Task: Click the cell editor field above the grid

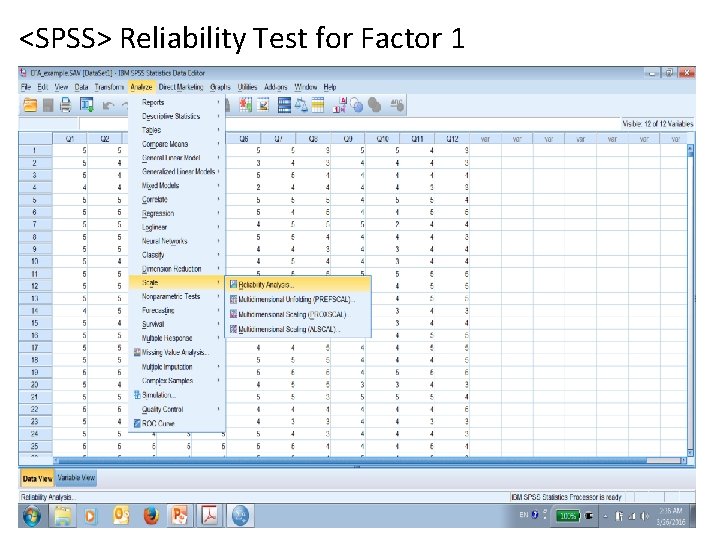Action: coord(349,124)
